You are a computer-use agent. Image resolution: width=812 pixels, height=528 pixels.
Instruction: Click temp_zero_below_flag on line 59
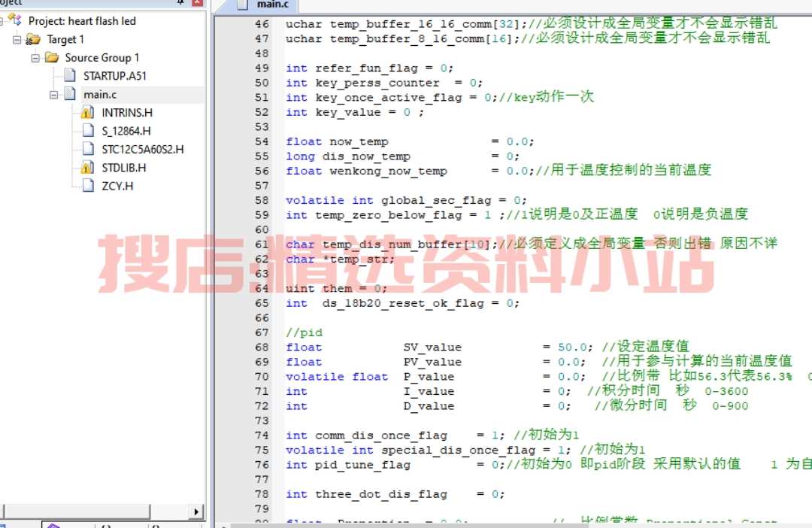coord(388,215)
